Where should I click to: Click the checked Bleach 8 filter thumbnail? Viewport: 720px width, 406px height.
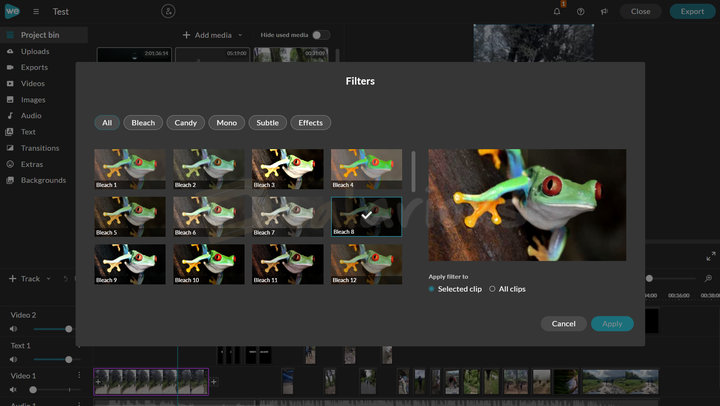click(x=366, y=217)
